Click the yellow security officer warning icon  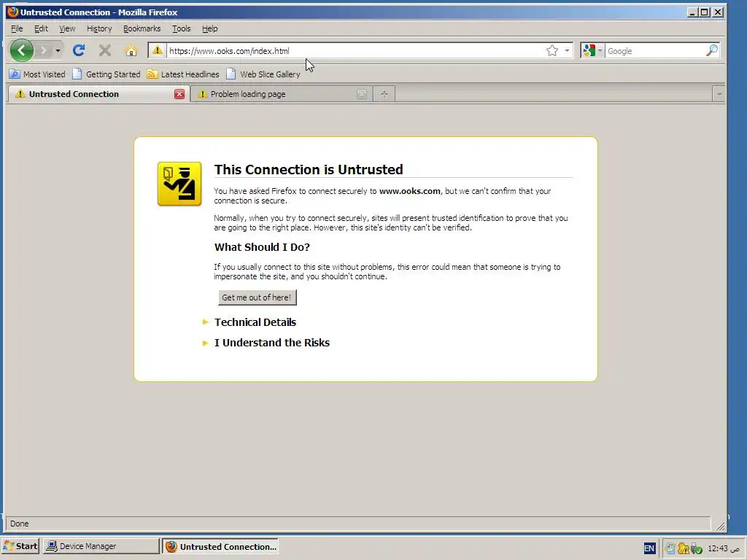pos(179,184)
